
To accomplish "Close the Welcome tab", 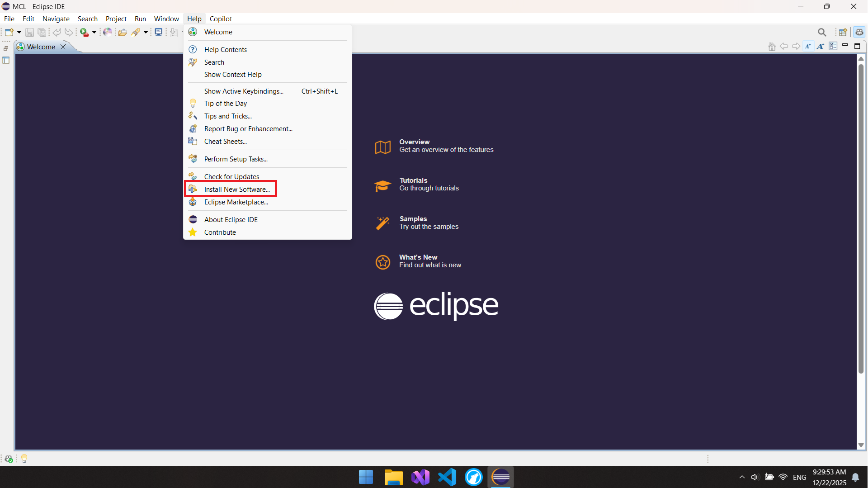I will click(x=63, y=47).
